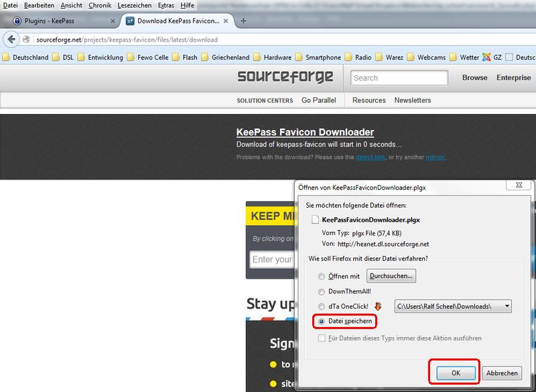The width and height of the screenshot is (536, 392).
Task: Open the Lesezeichen menu
Action: click(x=135, y=5)
